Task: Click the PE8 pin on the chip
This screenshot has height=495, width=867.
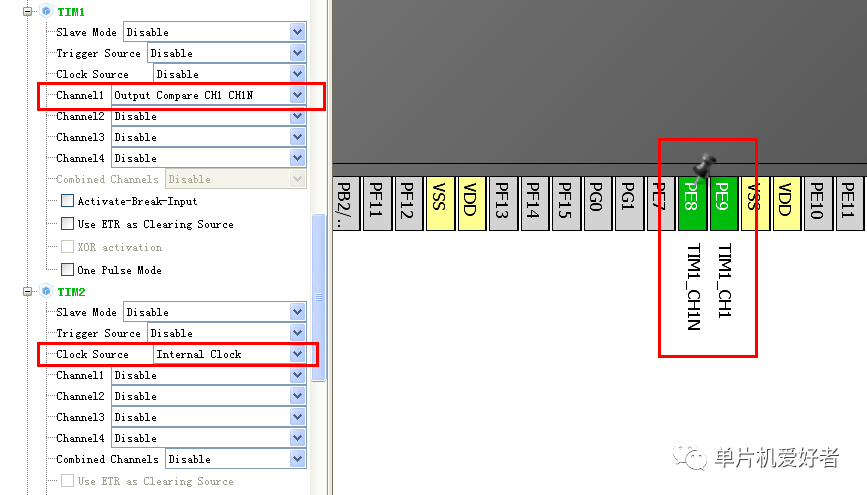Action: click(692, 203)
